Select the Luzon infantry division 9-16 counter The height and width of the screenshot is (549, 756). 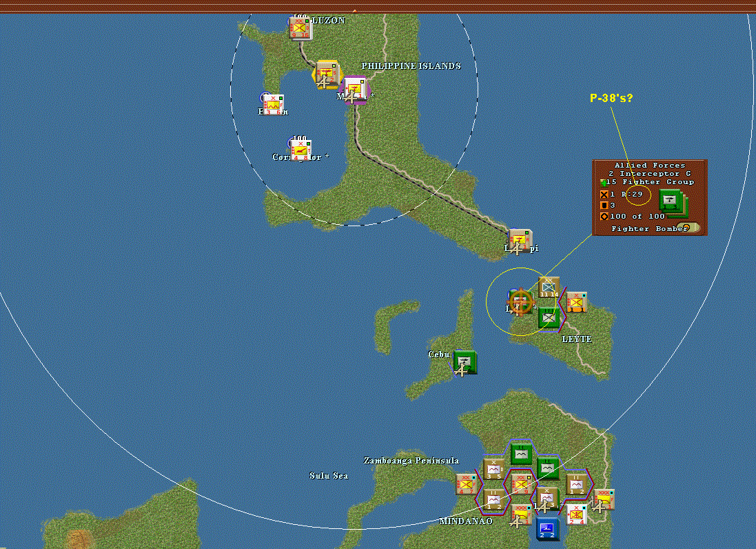click(301, 28)
